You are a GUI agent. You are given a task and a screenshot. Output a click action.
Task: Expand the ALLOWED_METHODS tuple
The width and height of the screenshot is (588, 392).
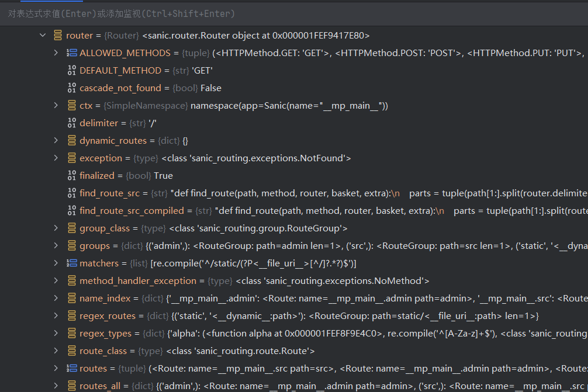pos(56,53)
